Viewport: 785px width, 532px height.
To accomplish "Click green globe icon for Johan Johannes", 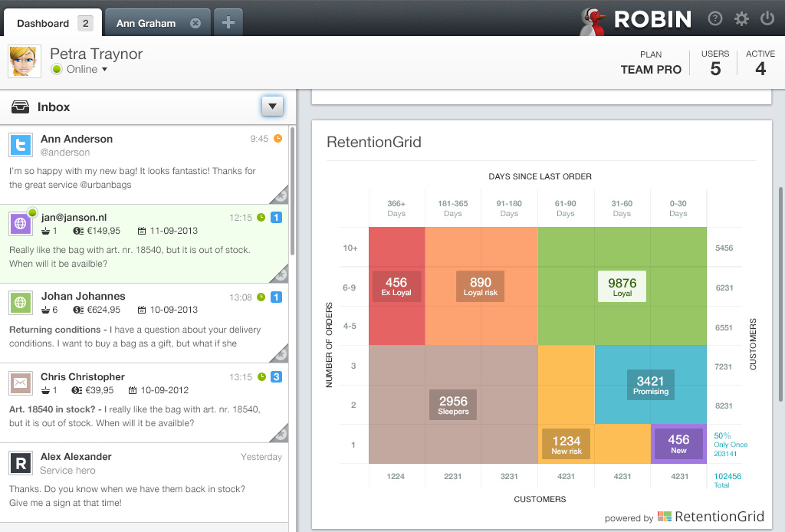I will (21, 302).
